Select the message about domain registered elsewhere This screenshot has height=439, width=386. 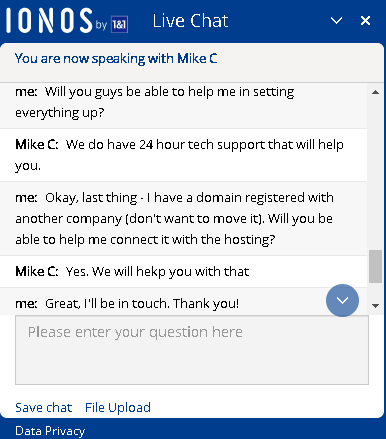click(x=184, y=219)
